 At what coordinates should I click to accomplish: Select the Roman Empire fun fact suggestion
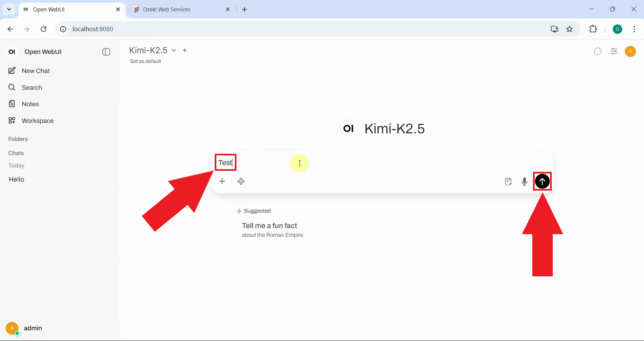tap(272, 230)
